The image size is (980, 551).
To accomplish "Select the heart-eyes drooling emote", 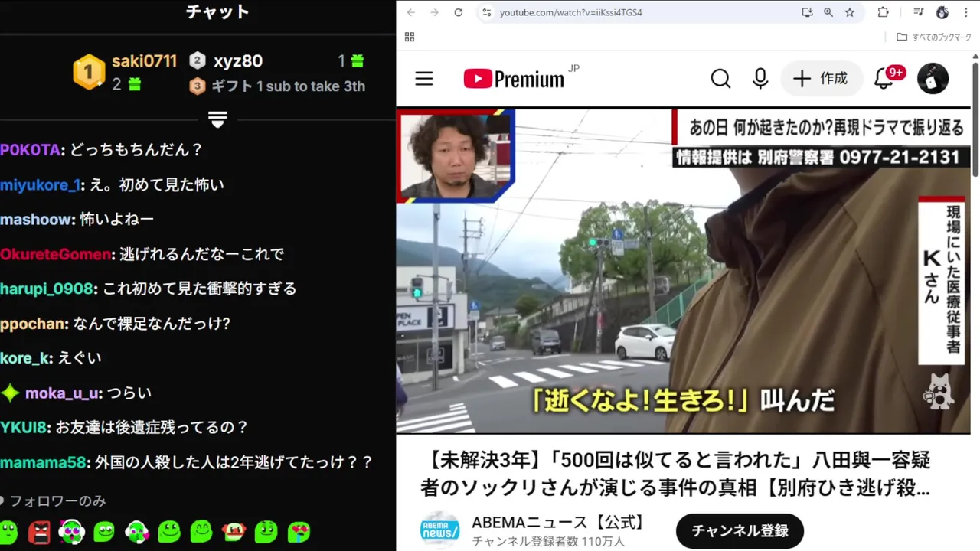I will [x=299, y=531].
